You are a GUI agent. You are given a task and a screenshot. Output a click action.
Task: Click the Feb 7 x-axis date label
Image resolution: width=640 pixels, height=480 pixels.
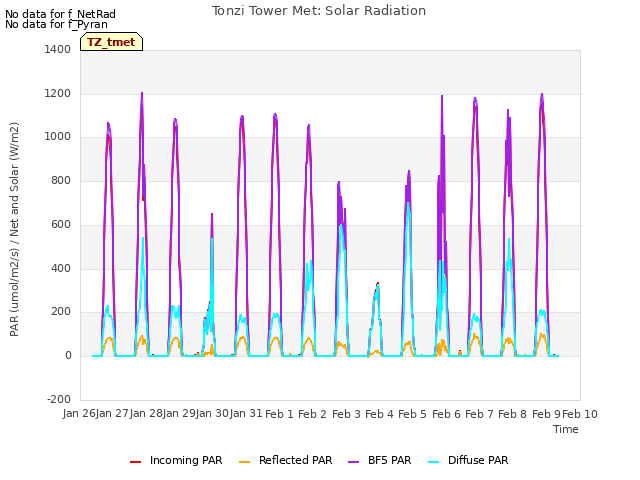[x=479, y=414]
